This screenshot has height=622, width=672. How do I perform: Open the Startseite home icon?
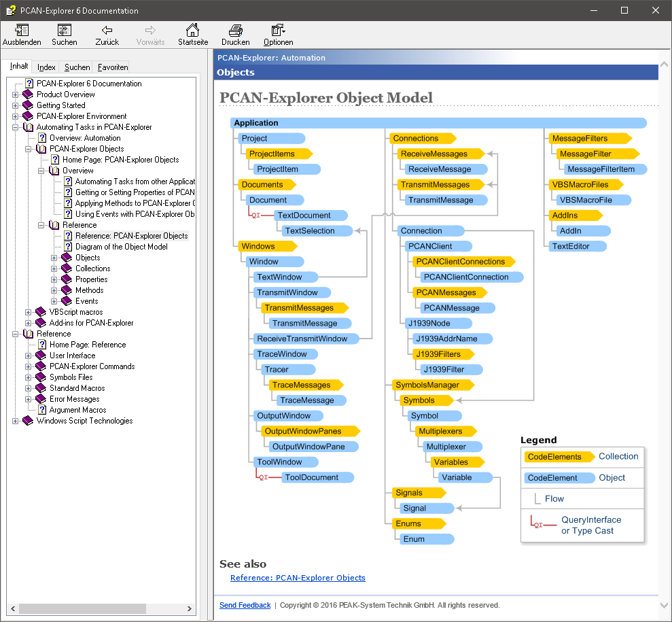(193, 31)
